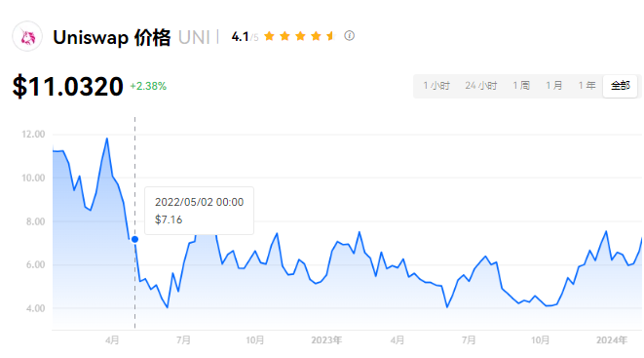Viewport: 644px width, 358px height.
Task: Select the 1小时 time range tab
Action: 436,86
